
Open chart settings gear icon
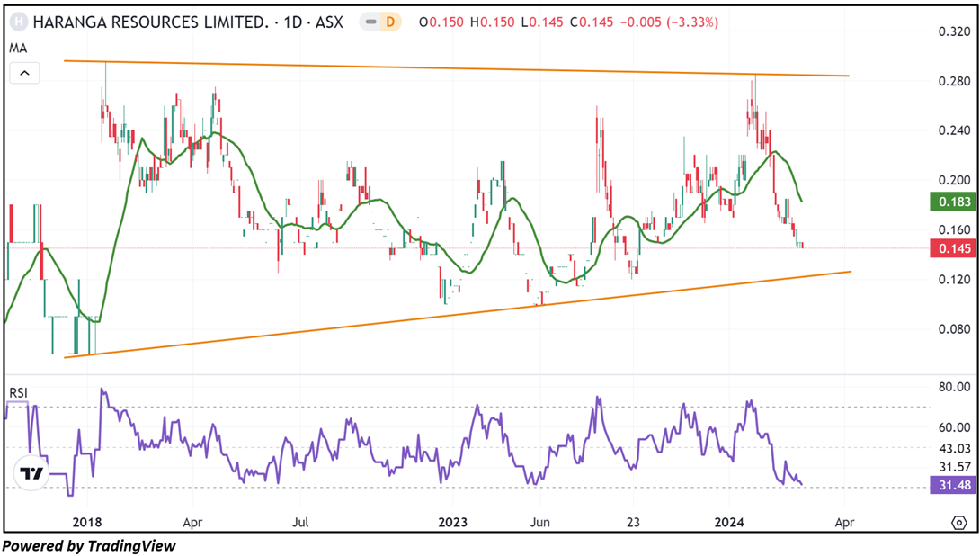pyautogui.click(x=958, y=522)
